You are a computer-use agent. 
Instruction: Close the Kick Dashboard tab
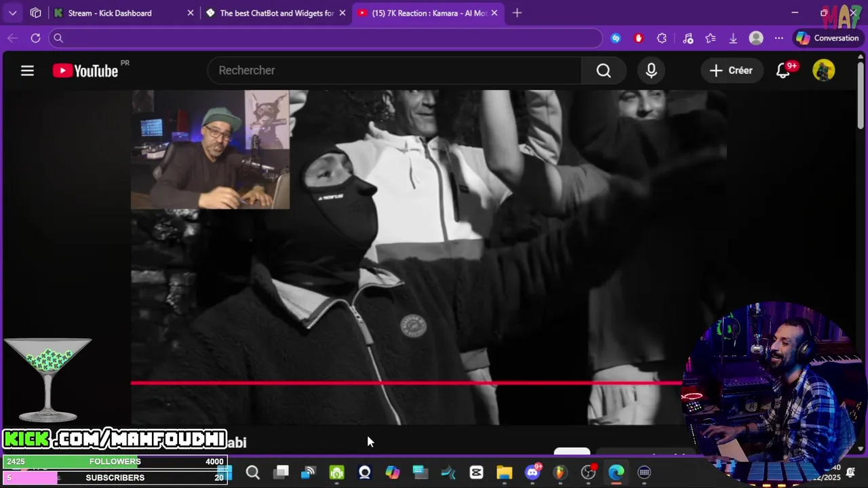(191, 13)
